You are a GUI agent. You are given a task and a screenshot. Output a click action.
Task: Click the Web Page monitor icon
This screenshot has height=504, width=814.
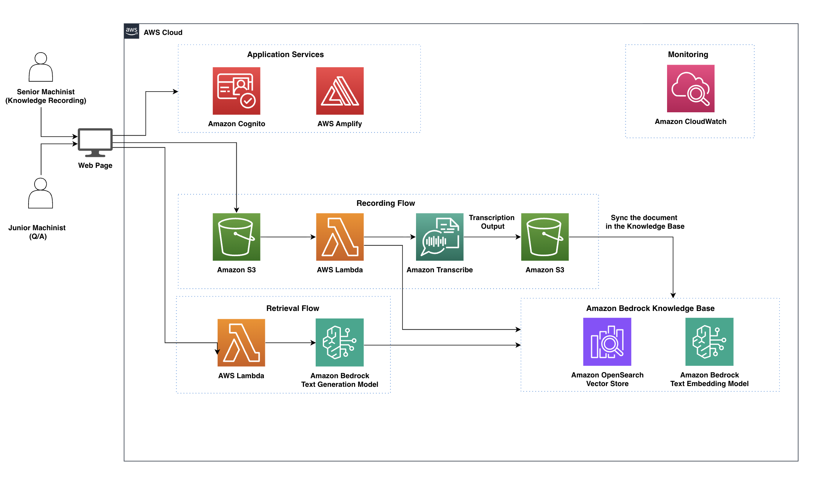[x=95, y=142]
